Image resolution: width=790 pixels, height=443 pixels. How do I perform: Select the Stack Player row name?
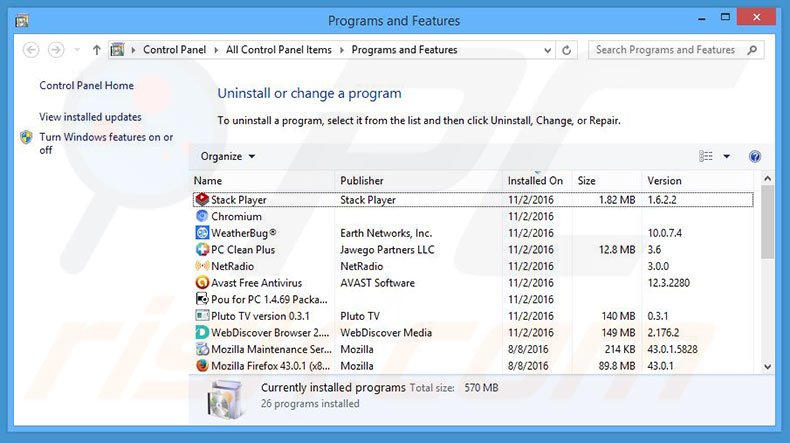click(238, 200)
